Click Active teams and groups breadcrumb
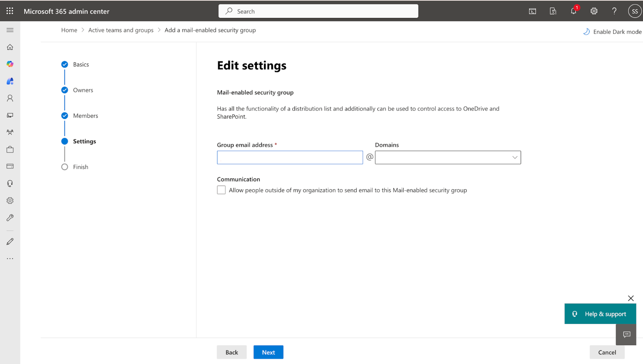Viewport: 643px width, 364px height. (x=121, y=30)
